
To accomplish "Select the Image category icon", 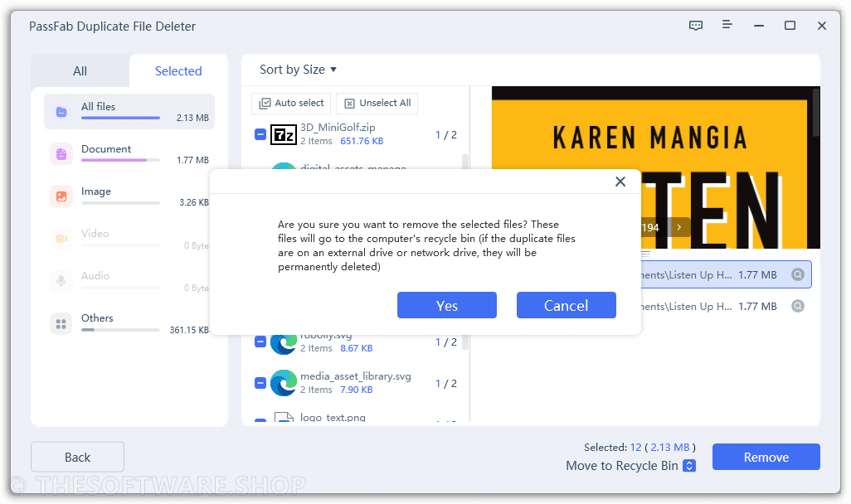I will point(61,196).
